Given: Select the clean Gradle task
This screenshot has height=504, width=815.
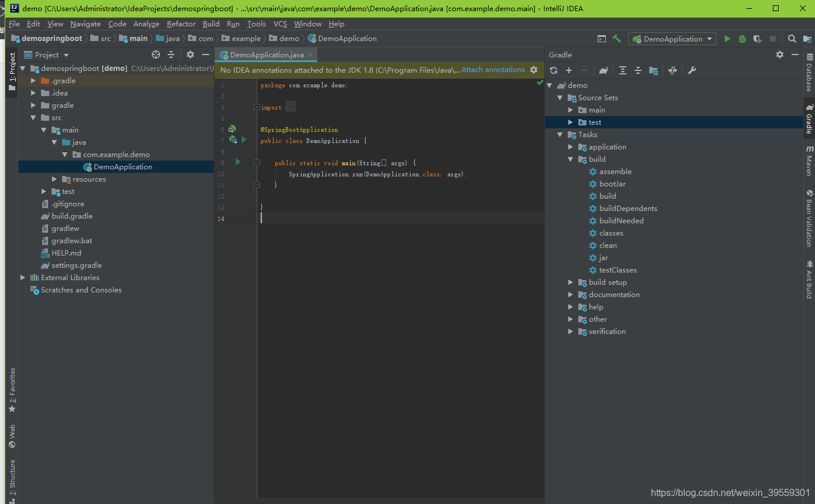Looking at the screenshot, I should [608, 246].
